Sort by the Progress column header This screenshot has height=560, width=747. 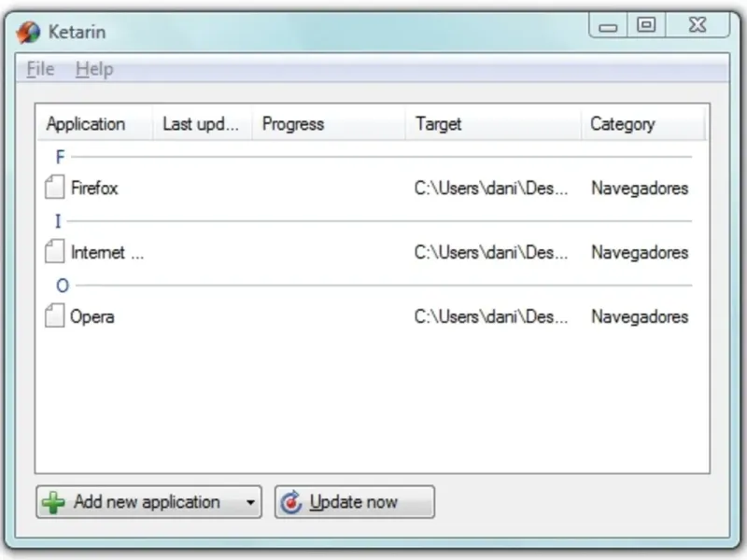(x=329, y=124)
